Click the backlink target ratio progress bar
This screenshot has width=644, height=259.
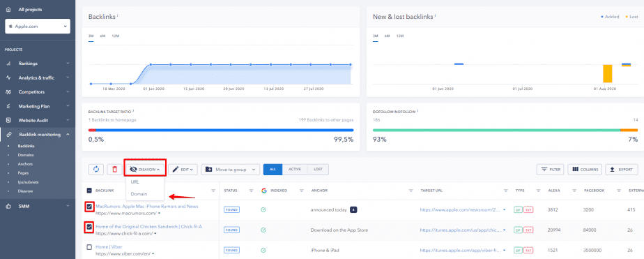[x=221, y=131]
